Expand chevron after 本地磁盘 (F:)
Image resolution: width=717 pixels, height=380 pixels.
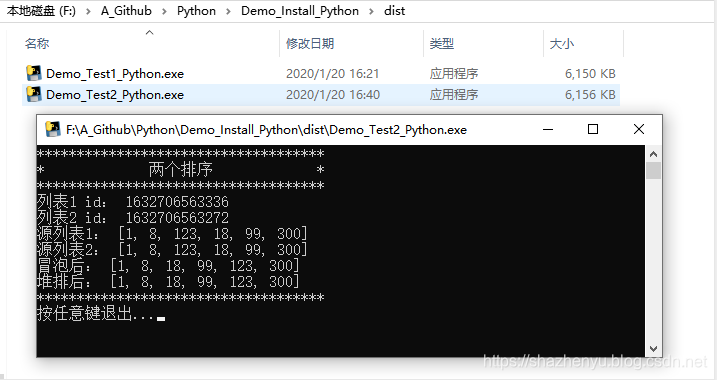(x=88, y=11)
